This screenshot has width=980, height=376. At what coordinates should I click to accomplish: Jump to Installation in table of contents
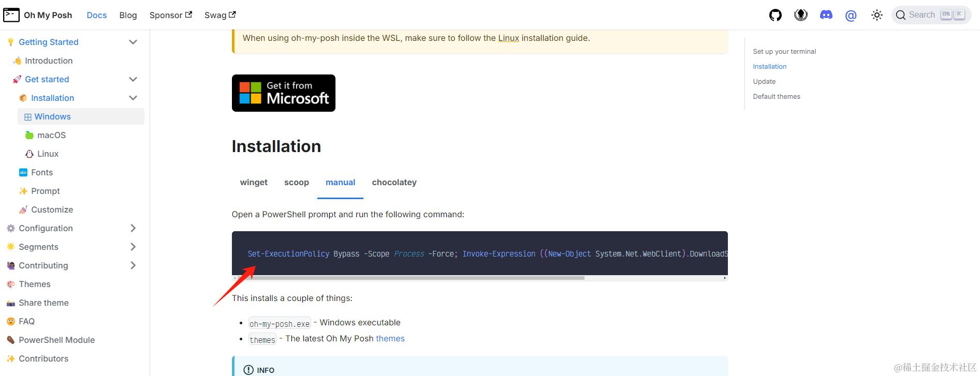click(x=769, y=66)
